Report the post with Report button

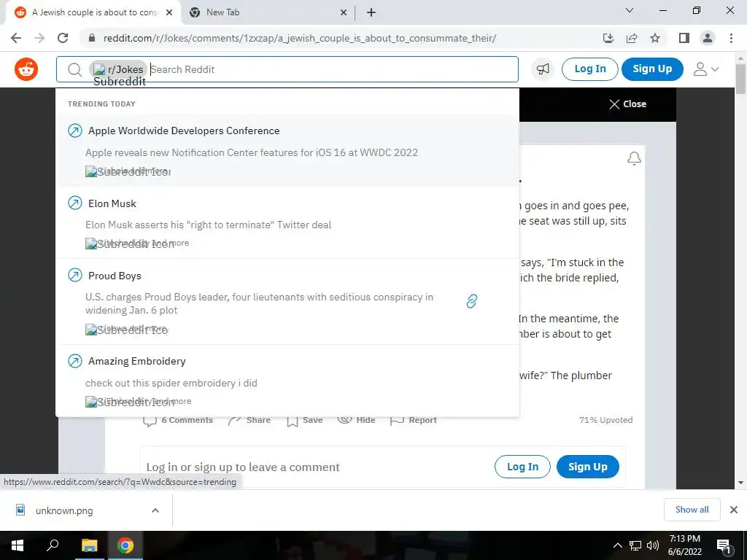pyautogui.click(x=413, y=420)
